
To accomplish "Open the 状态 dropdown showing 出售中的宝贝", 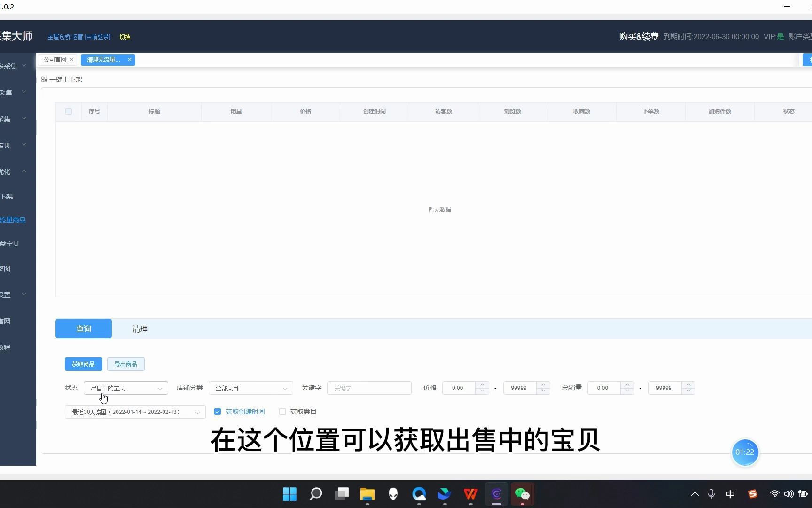I will coord(126,388).
